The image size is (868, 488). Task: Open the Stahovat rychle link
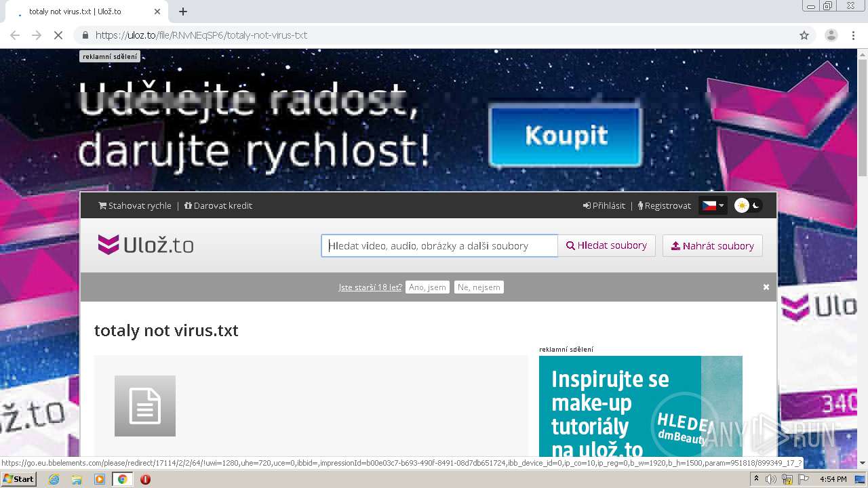point(135,205)
